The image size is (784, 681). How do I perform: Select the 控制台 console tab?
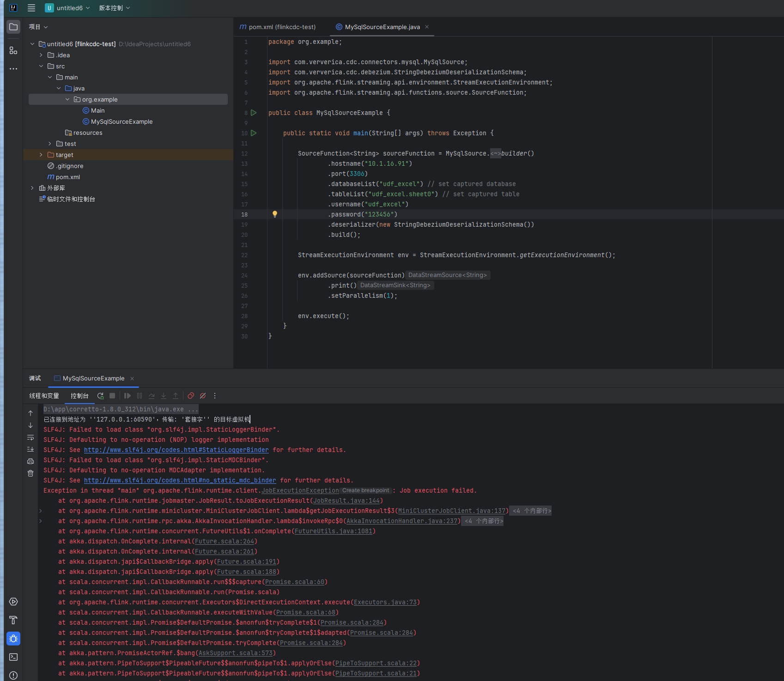pos(79,396)
